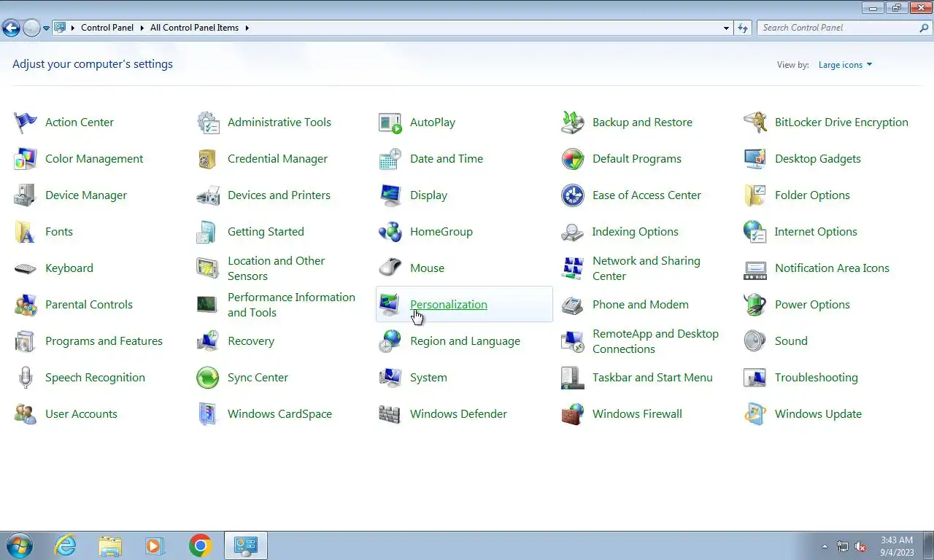
Task: Open the Ease of Access Center icon
Action: (x=573, y=195)
